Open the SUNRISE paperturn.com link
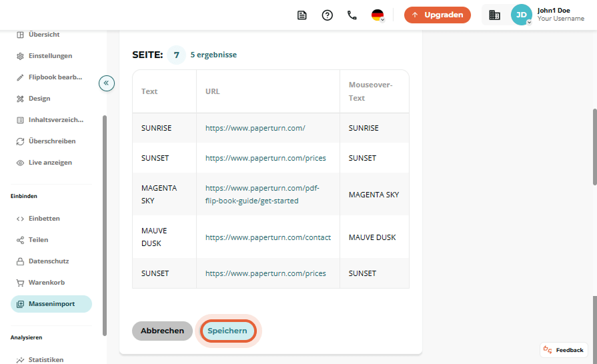This screenshot has width=597, height=364. [255, 128]
